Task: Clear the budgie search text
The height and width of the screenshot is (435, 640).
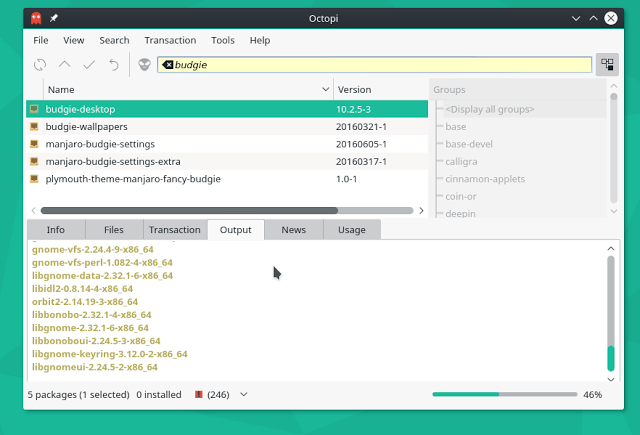Action: click(x=167, y=65)
